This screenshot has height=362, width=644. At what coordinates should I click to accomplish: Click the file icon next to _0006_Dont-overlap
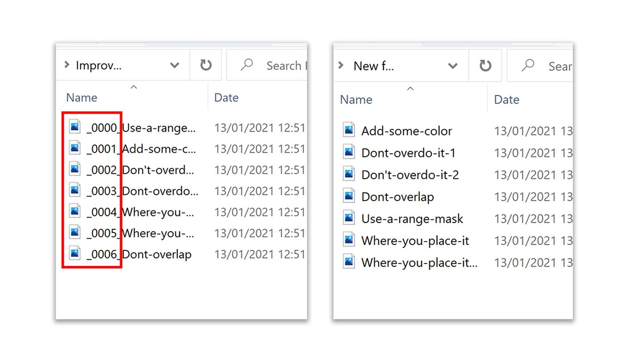click(75, 253)
